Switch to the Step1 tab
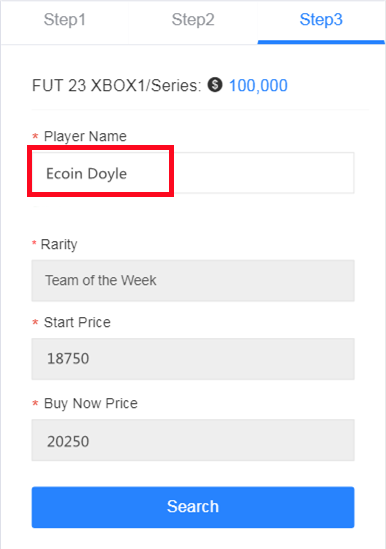Screen dimensions: 386x549 [x=64, y=21]
